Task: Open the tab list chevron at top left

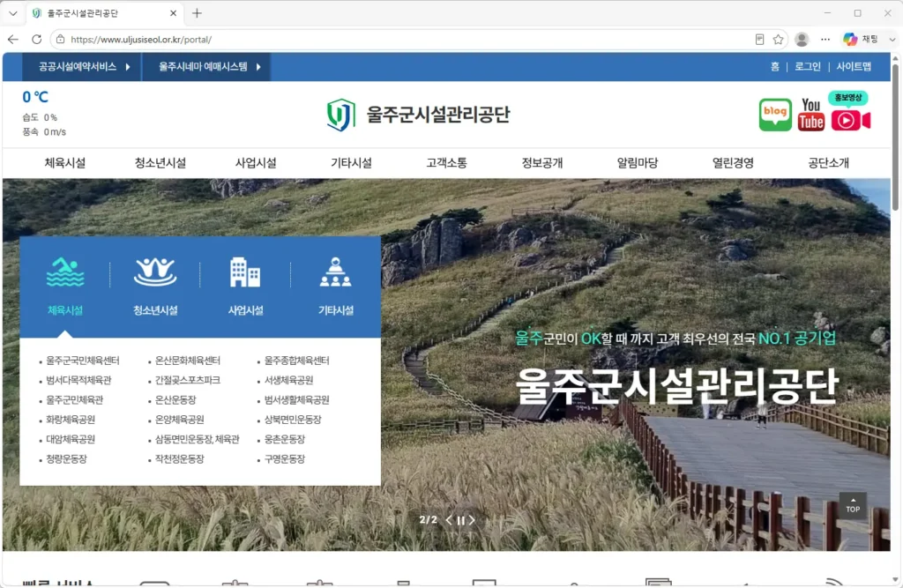Action: 12,12
